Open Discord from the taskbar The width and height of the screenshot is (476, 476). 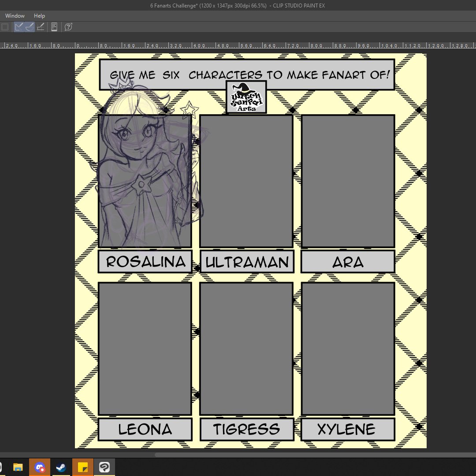(x=40, y=467)
